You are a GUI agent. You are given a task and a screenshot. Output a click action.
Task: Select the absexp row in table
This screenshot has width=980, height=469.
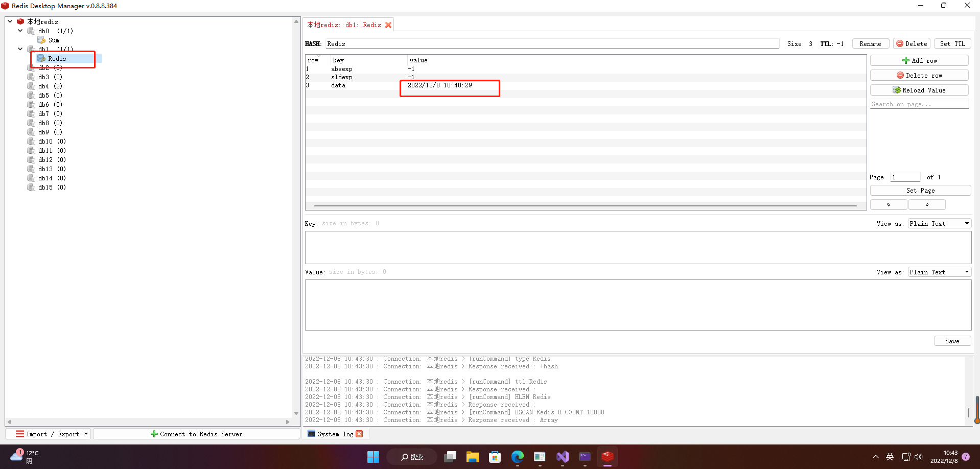(586, 69)
